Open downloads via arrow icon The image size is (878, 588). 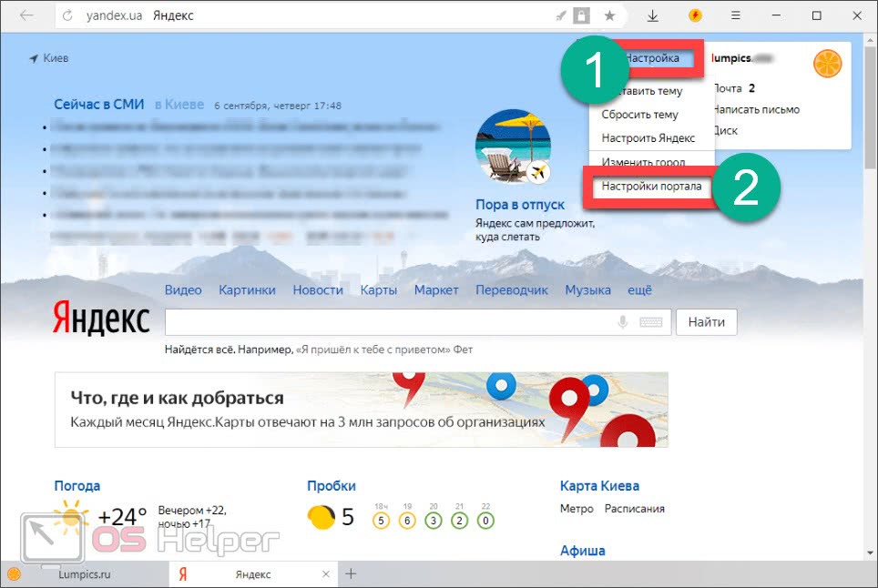[x=653, y=15]
